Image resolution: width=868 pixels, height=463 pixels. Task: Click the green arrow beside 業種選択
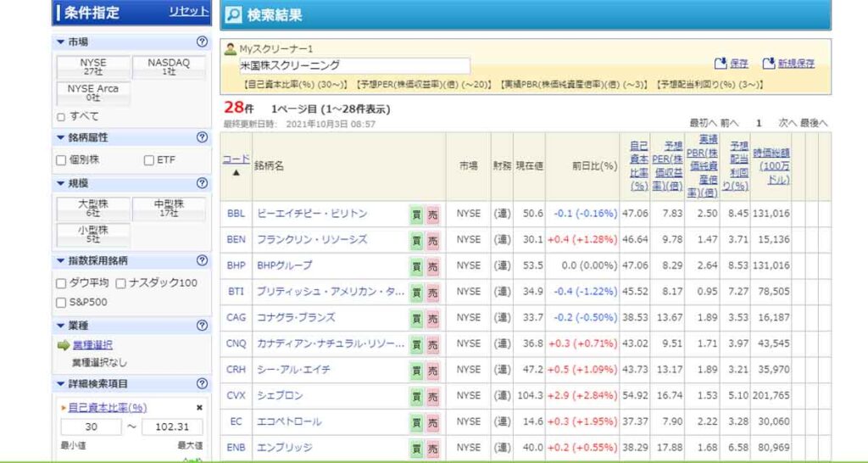tap(63, 345)
